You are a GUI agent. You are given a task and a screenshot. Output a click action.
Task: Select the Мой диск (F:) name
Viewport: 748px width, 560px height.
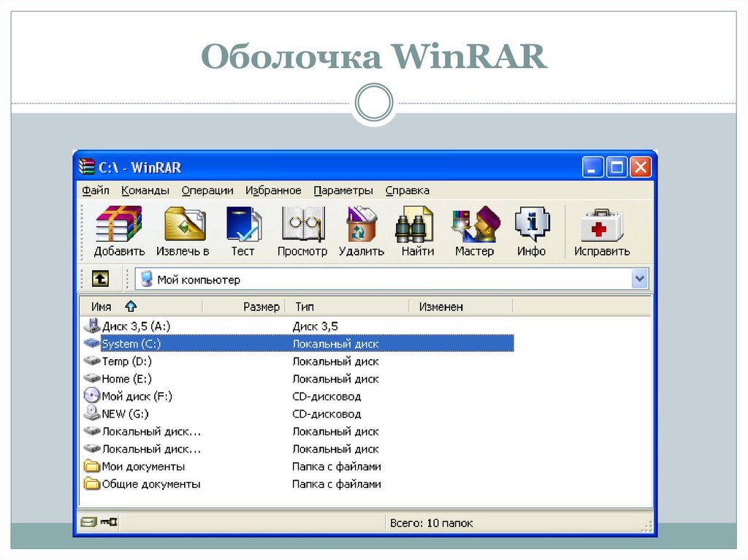tap(137, 396)
